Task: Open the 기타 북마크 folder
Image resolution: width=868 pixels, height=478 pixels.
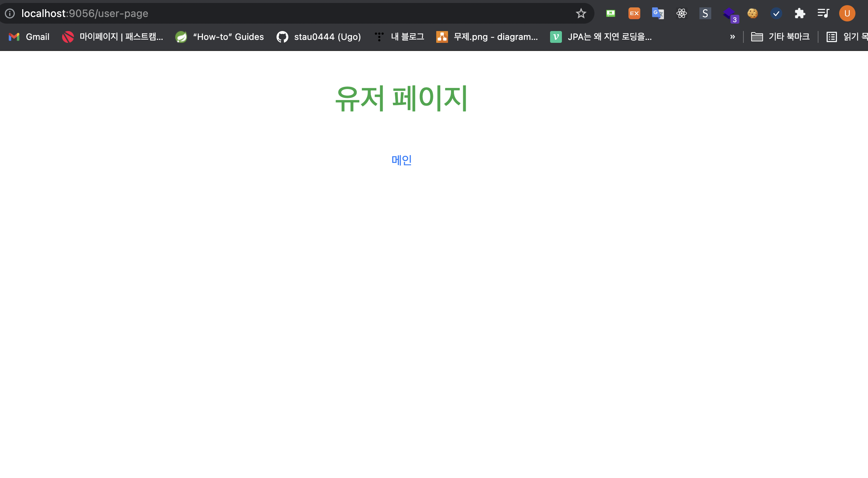Action: click(780, 37)
